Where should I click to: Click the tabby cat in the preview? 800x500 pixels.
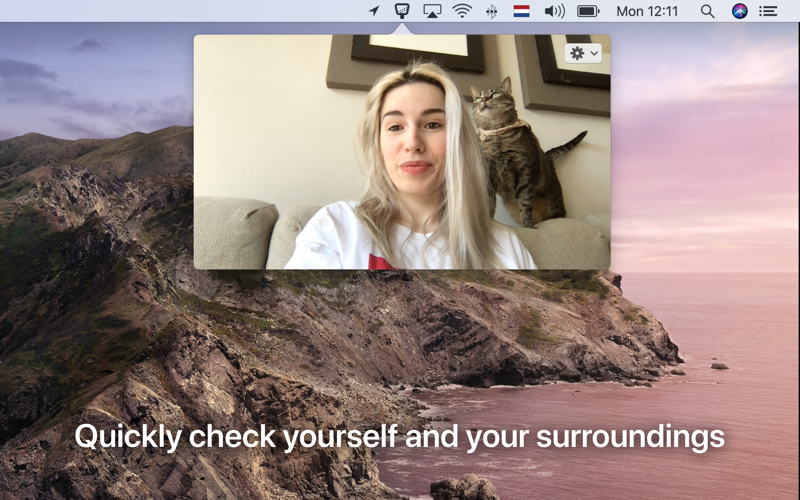click(515, 150)
